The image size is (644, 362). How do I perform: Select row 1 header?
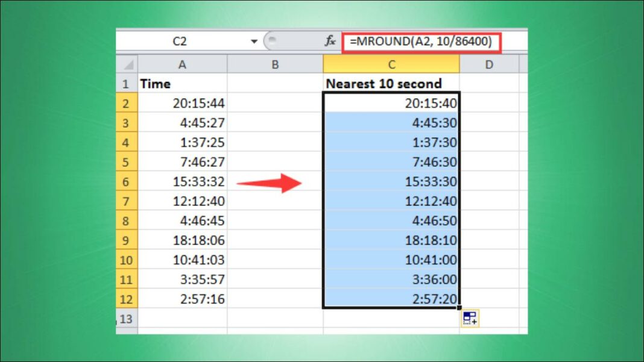tap(127, 84)
